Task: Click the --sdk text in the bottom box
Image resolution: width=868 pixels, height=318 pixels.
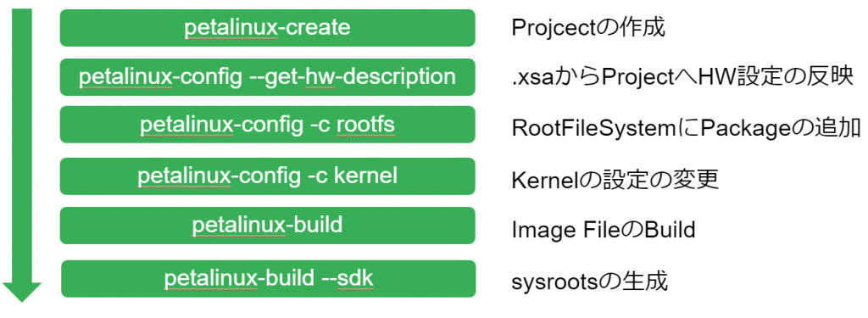Action: [347, 279]
